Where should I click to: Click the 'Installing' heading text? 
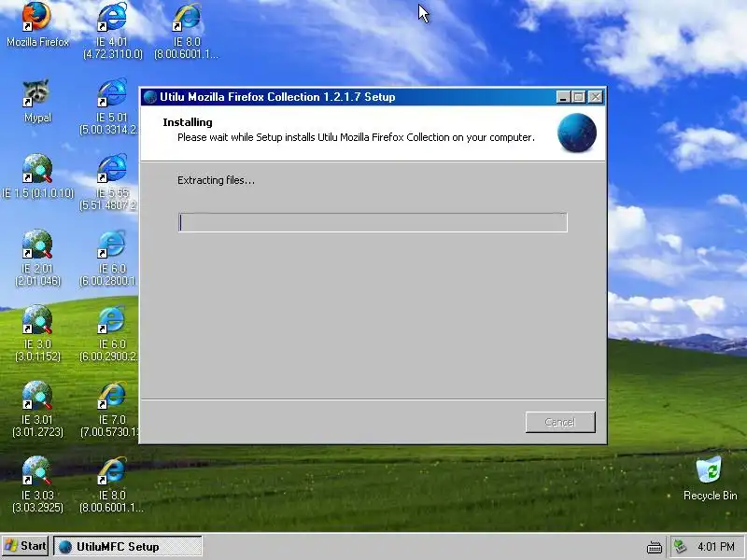188,122
